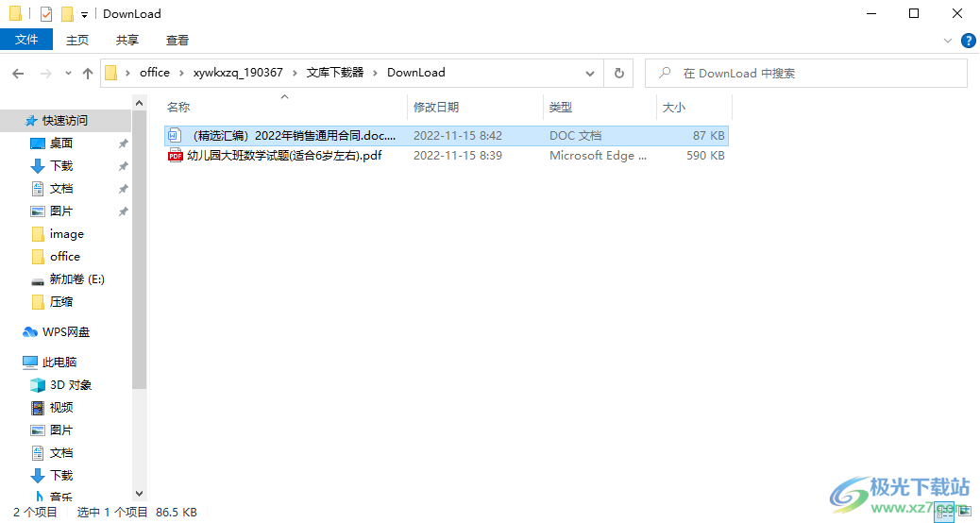Click the 590 KB size cell
Image resolution: width=980 pixels, height=523 pixels.
pyautogui.click(x=705, y=156)
